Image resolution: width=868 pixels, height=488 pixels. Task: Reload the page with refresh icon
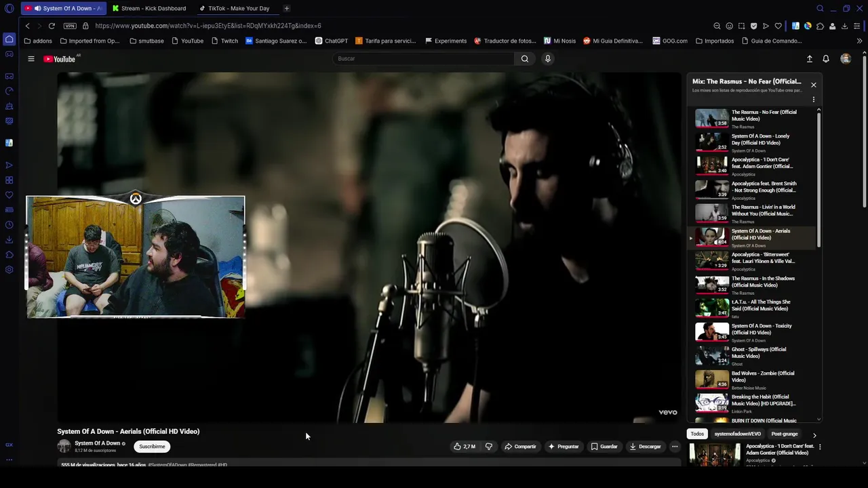pos(52,26)
